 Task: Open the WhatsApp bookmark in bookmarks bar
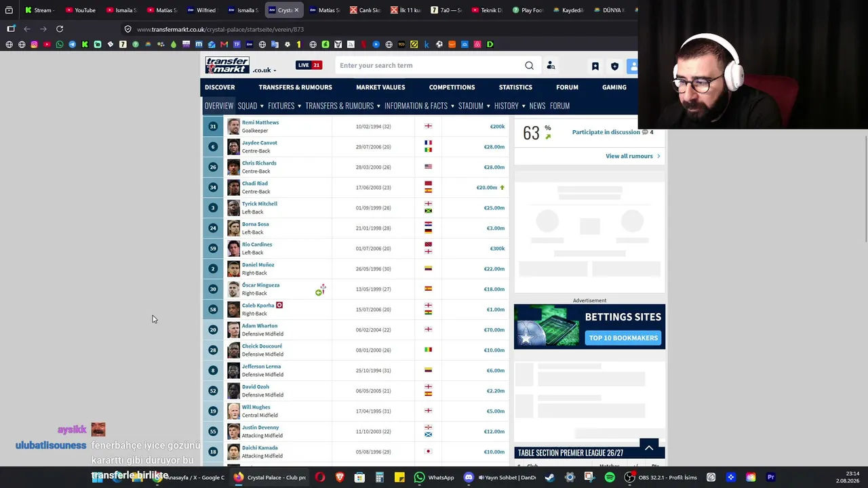click(60, 45)
